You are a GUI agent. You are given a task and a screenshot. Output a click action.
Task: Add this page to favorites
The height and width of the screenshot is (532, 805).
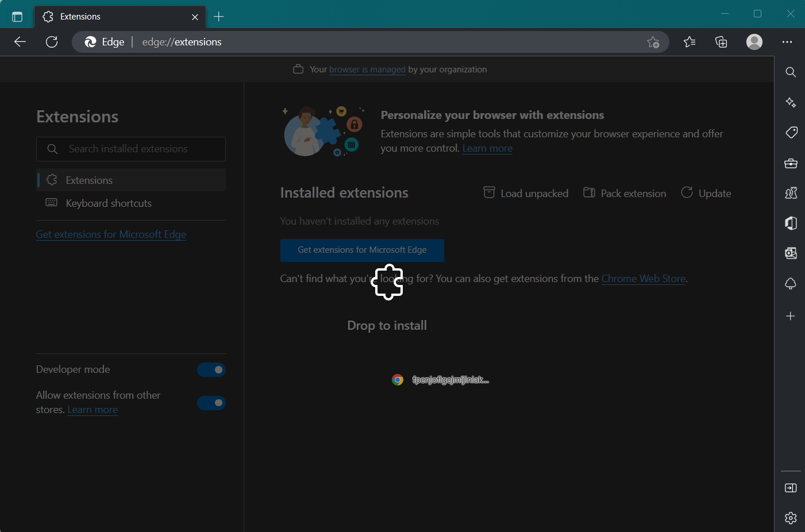point(653,42)
